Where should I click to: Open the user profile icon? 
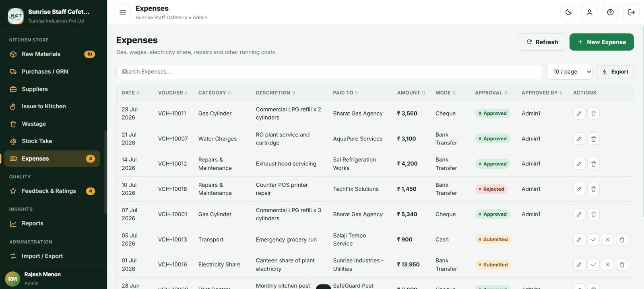point(589,12)
